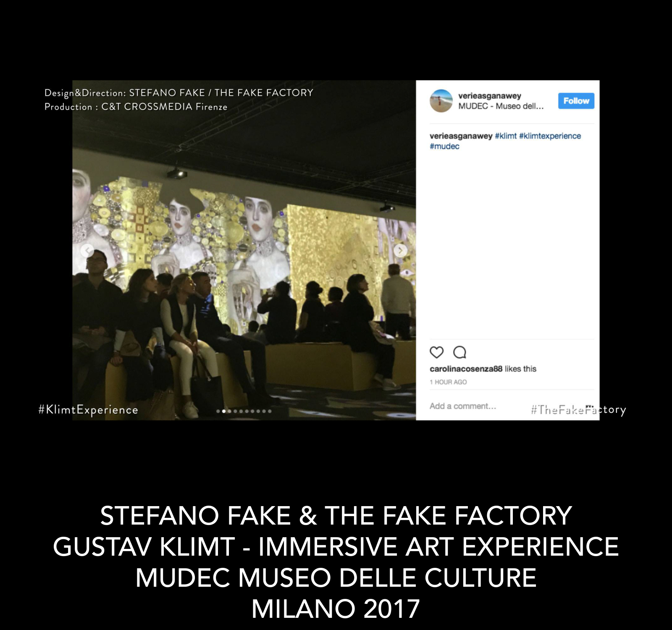Click the heart like icon
Screen dimensions: 672x630
[436, 352]
